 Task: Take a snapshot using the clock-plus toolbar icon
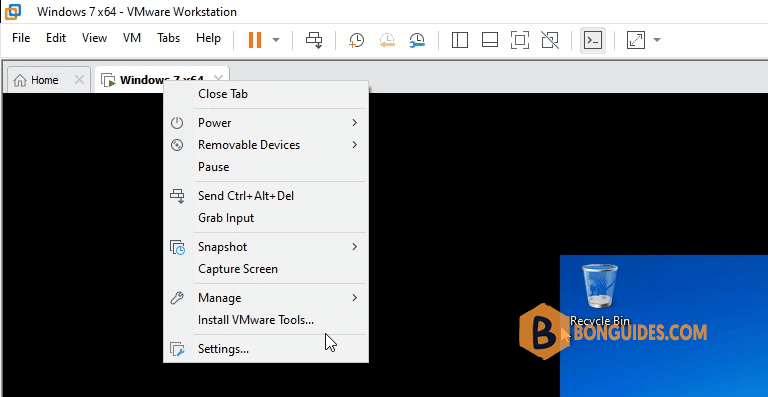[x=356, y=40]
